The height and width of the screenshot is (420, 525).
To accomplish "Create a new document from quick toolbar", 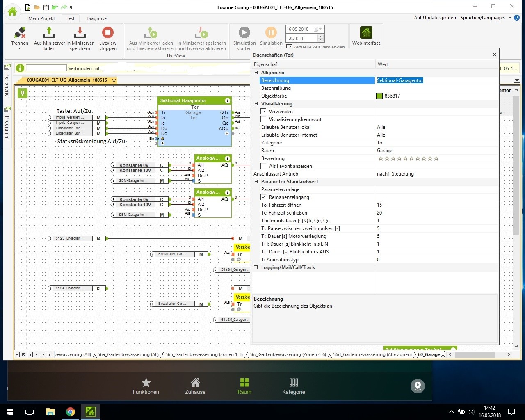I will tap(27, 7).
